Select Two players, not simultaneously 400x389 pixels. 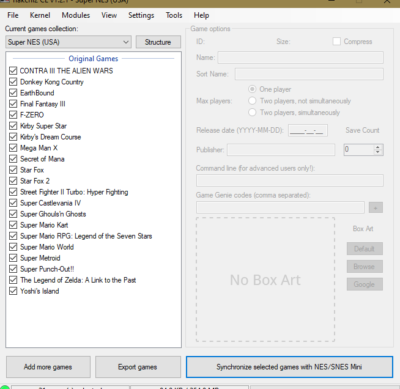(x=252, y=101)
